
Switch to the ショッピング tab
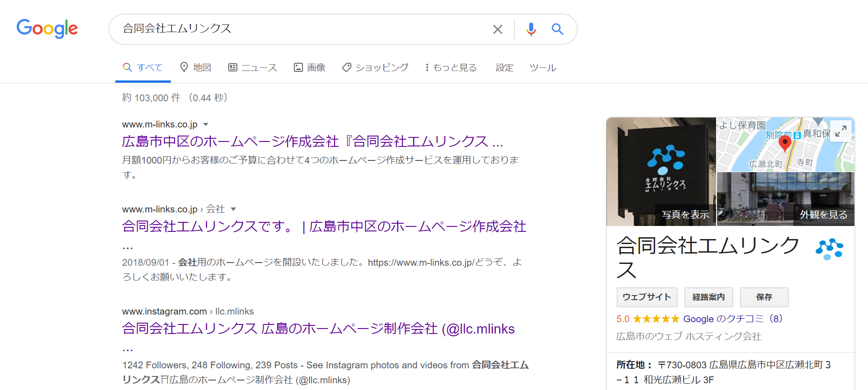(x=375, y=67)
